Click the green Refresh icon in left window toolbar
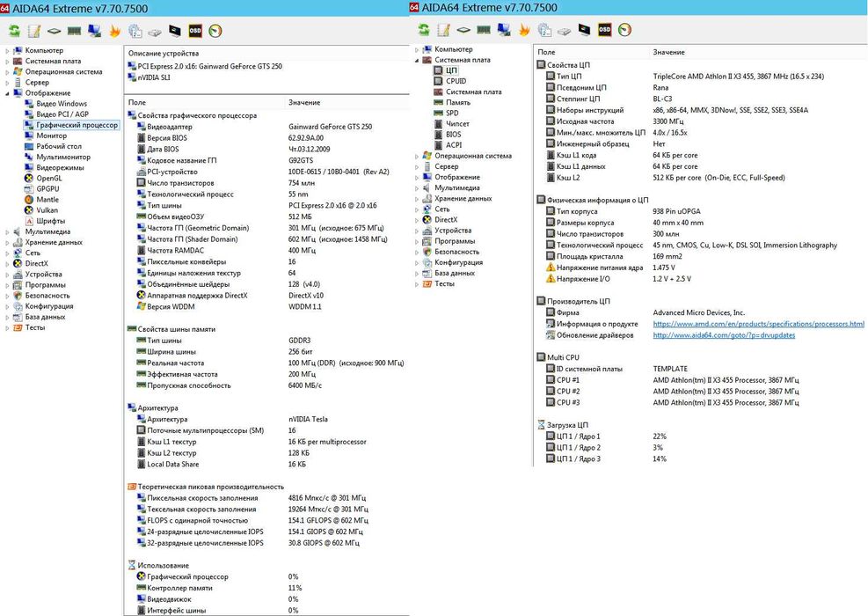868x616 pixels. [14, 31]
